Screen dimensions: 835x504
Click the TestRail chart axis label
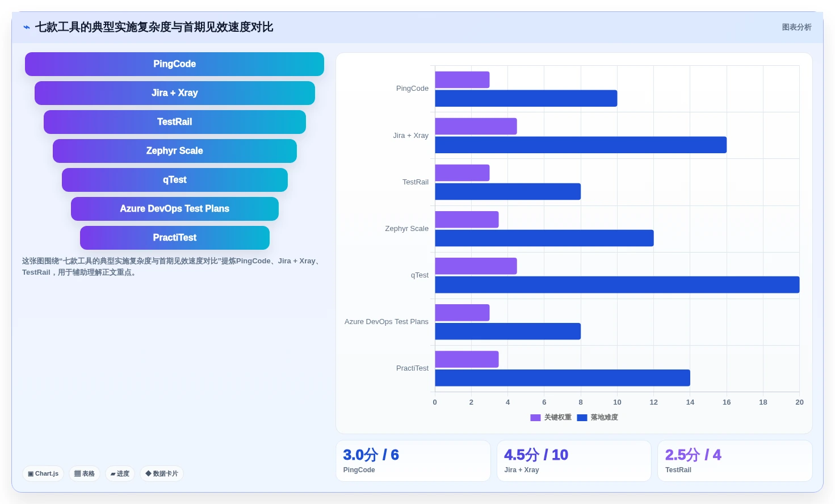(416, 182)
